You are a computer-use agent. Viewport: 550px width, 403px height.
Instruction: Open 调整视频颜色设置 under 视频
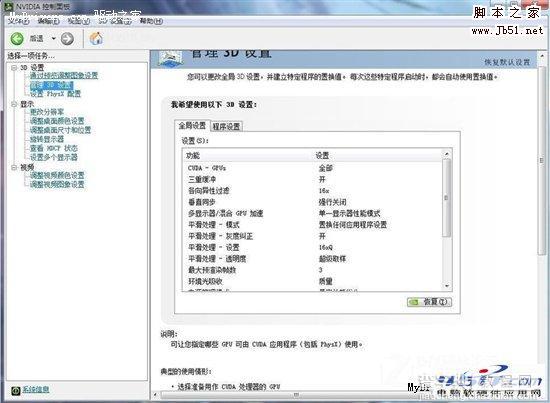pyautogui.click(x=57, y=175)
